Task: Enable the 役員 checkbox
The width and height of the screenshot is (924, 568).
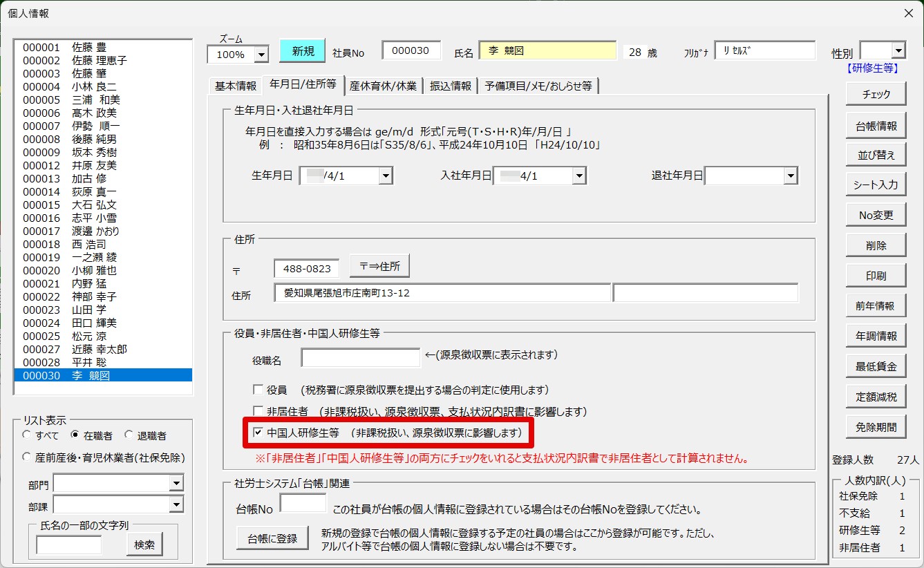Action: [258, 390]
